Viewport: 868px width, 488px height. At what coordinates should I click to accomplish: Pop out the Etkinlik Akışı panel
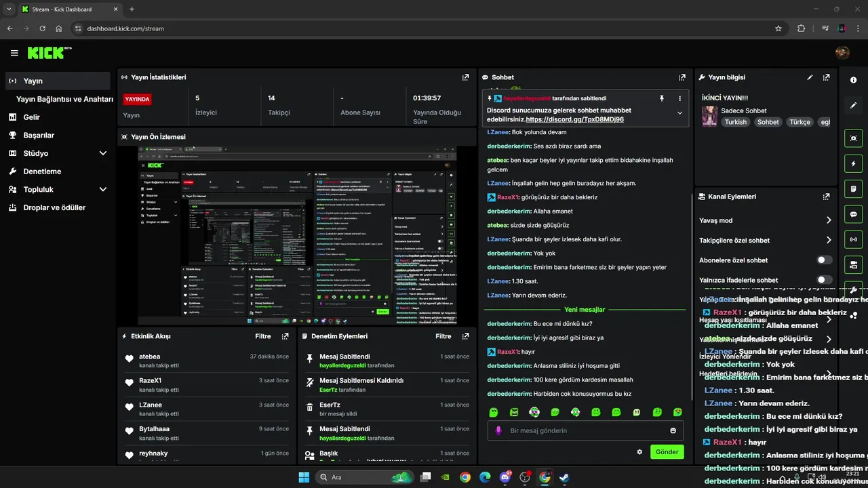click(285, 336)
